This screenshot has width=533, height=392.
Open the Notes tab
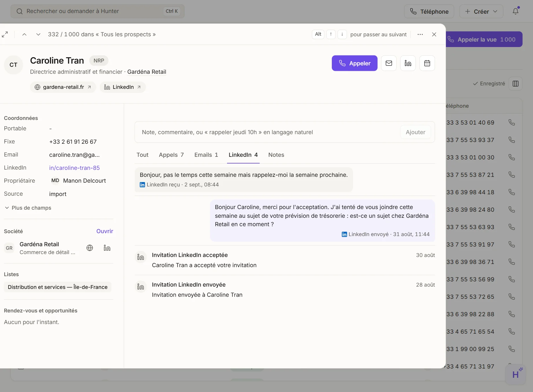click(x=276, y=155)
